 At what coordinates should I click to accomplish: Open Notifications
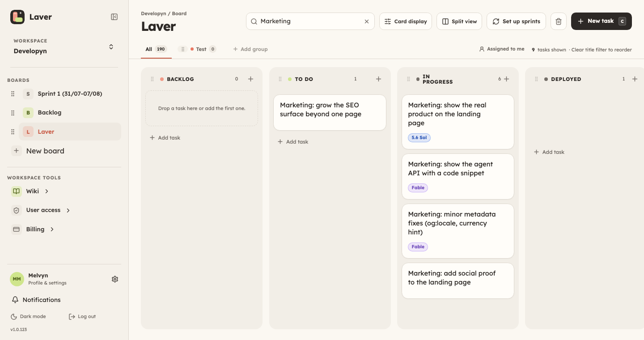click(x=36, y=300)
